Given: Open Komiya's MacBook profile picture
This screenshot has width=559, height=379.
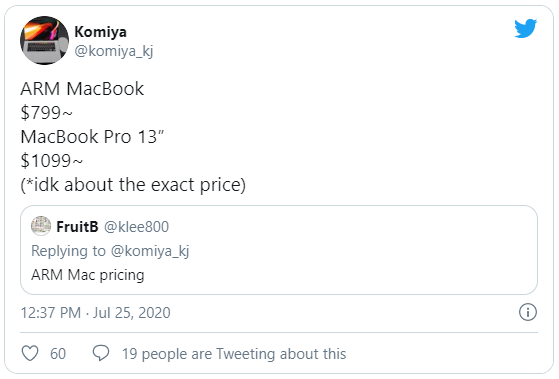Looking at the screenshot, I should 45,40.
